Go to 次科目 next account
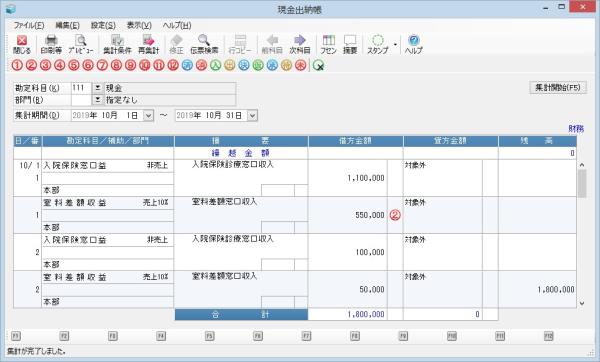The image size is (600, 362). (x=300, y=44)
